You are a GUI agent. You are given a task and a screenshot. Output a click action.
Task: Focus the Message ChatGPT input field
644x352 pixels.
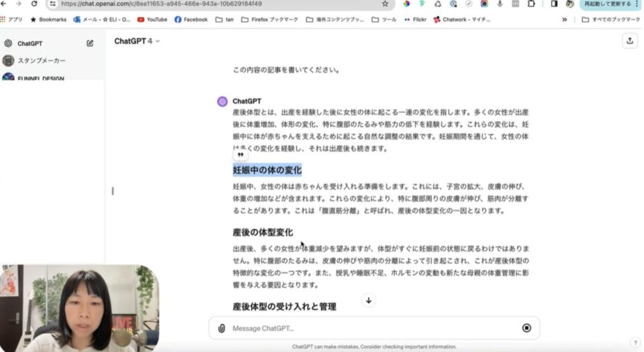point(374,328)
